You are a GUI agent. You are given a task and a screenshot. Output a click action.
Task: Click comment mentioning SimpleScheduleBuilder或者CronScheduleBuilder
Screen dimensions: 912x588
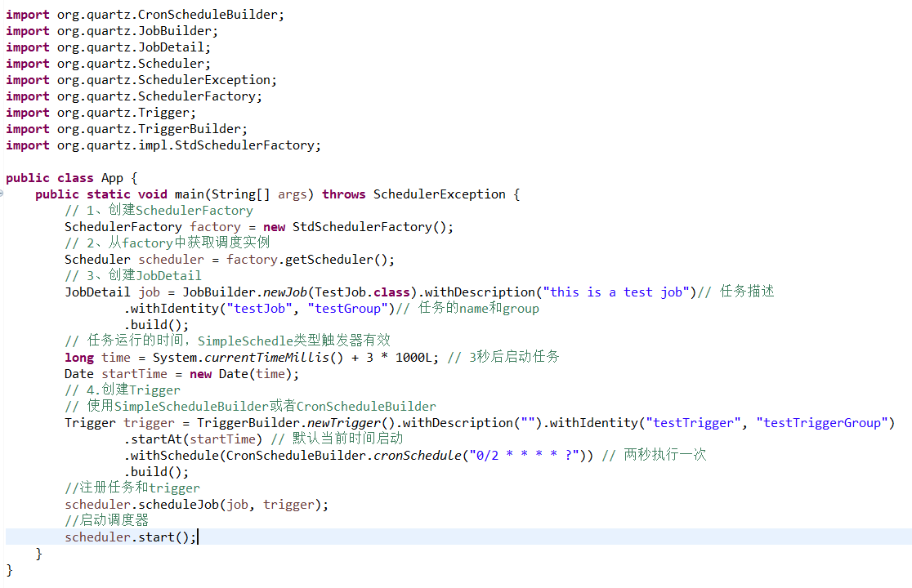(x=250, y=406)
